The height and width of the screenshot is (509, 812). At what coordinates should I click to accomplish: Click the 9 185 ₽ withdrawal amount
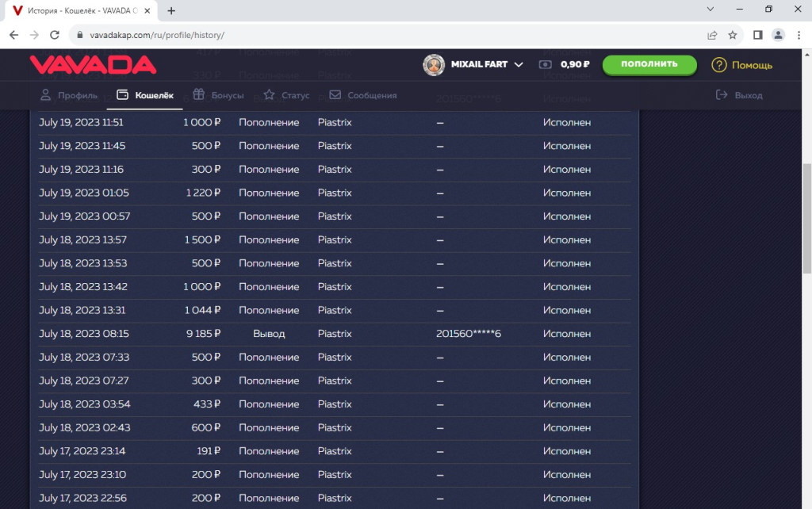pyautogui.click(x=204, y=334)
